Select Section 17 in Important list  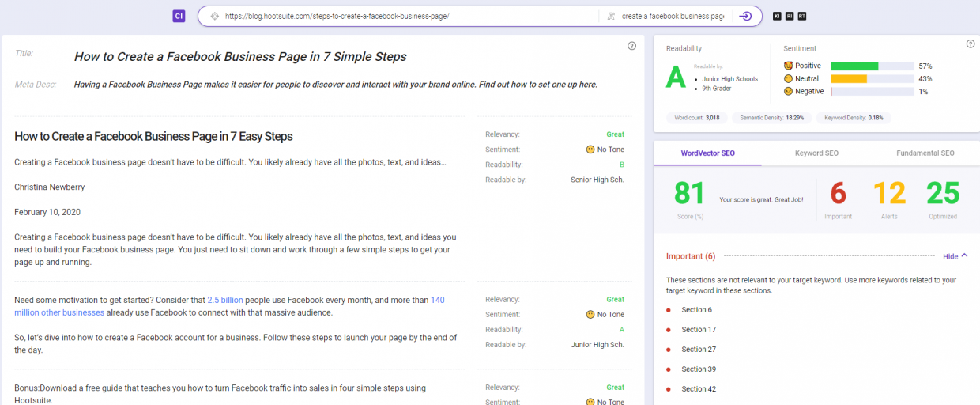coord(699,330)
